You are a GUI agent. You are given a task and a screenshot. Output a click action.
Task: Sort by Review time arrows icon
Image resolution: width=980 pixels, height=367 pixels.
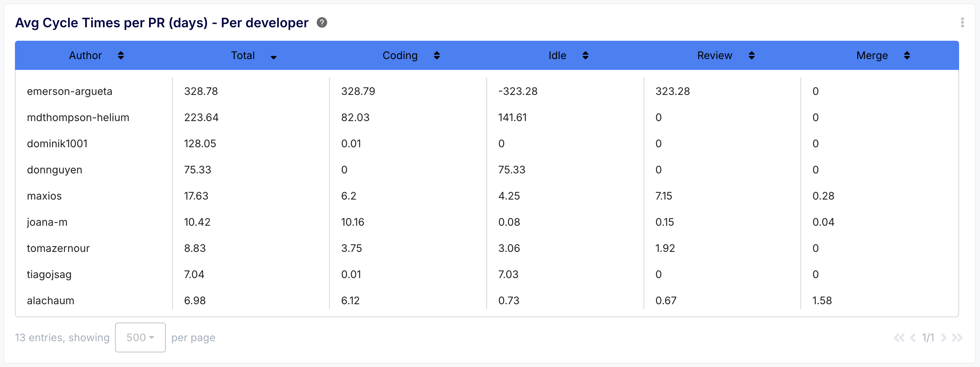(x=751, y=56)
